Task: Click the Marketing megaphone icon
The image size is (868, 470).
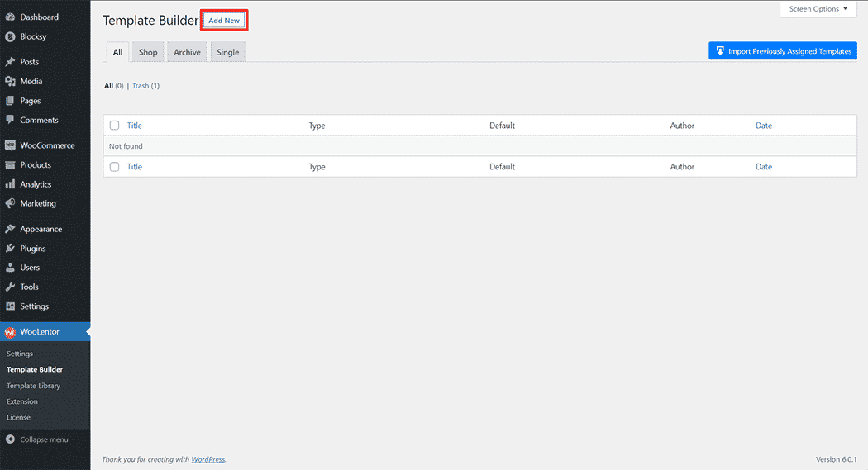Action: click(x=10, y=203)
